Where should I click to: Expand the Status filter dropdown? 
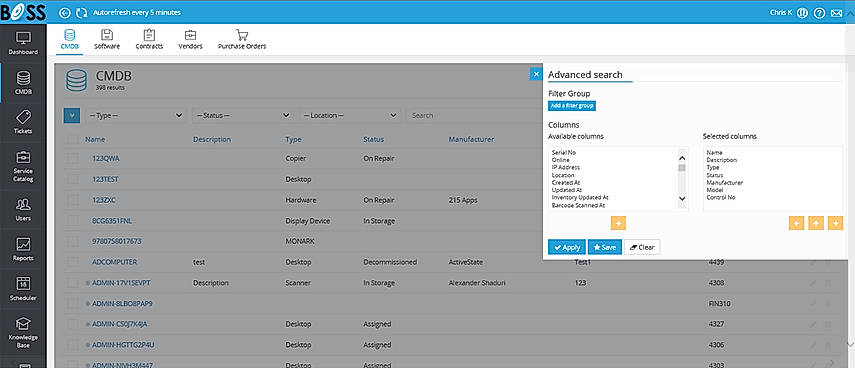click(x=242, y=116)
